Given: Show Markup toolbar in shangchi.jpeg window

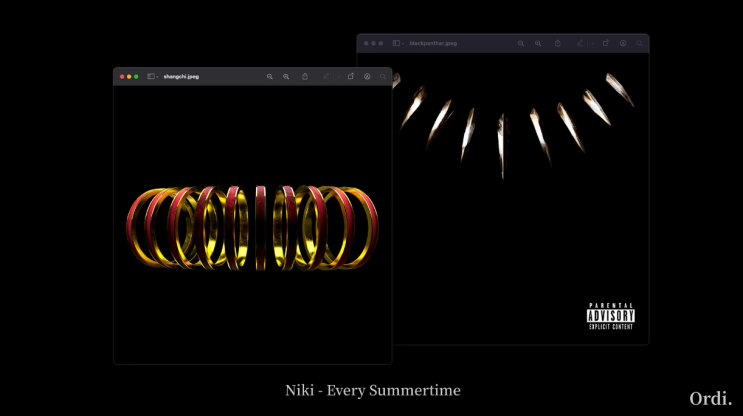Looking at the screenshot, I should tap(367, 76).
